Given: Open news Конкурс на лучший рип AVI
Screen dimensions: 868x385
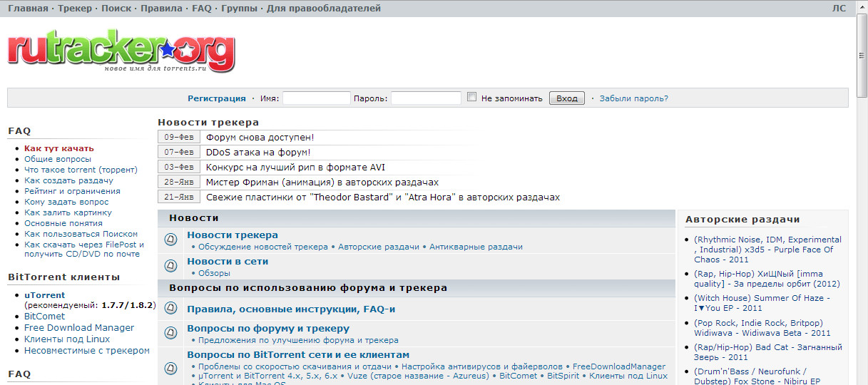Looking at the screenshot, I should click(295, 167).
